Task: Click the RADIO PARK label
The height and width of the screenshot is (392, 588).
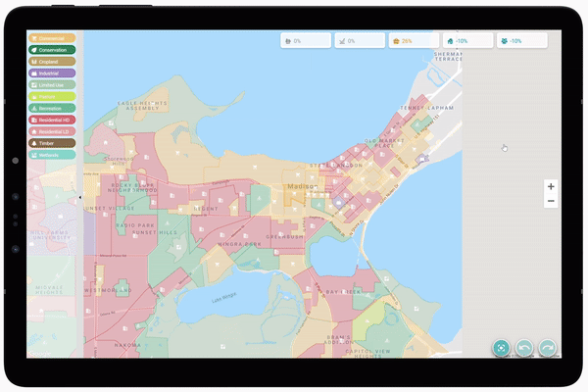Action: click(135, 225)
